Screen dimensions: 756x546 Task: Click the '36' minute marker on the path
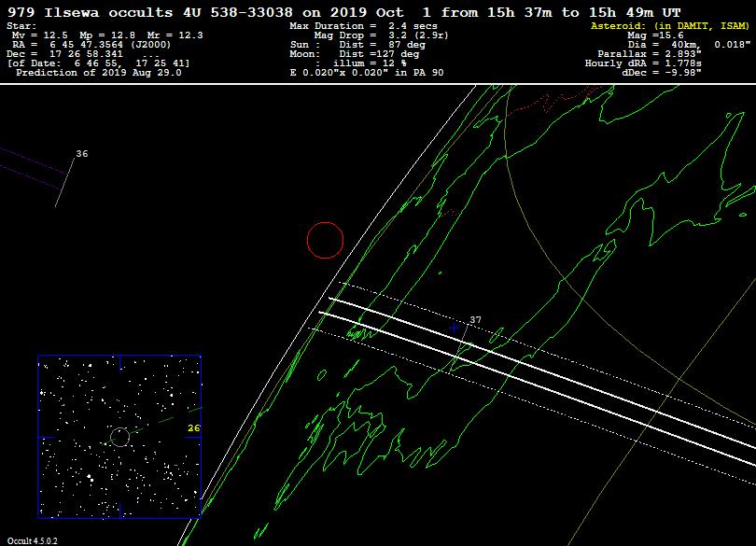click(82, 153)
